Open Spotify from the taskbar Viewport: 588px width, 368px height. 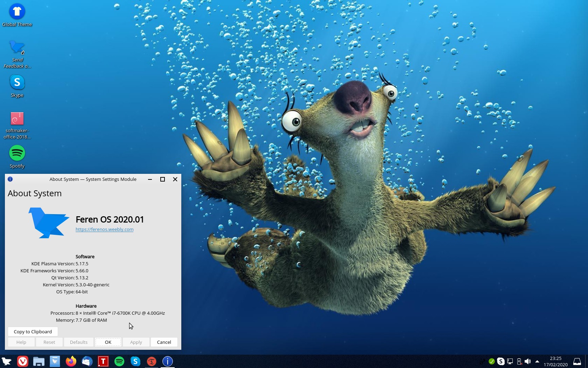click(x=119, y=361)
